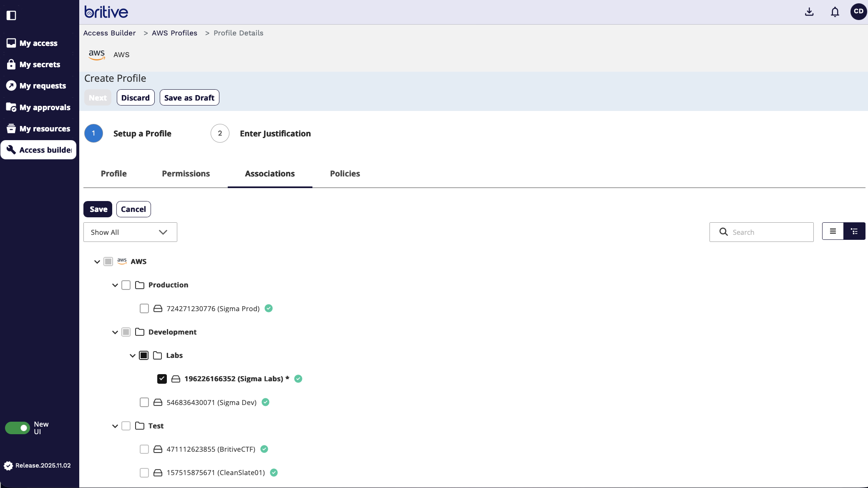
Task: Click the download icon in header
Action: (x=809, y=12)
